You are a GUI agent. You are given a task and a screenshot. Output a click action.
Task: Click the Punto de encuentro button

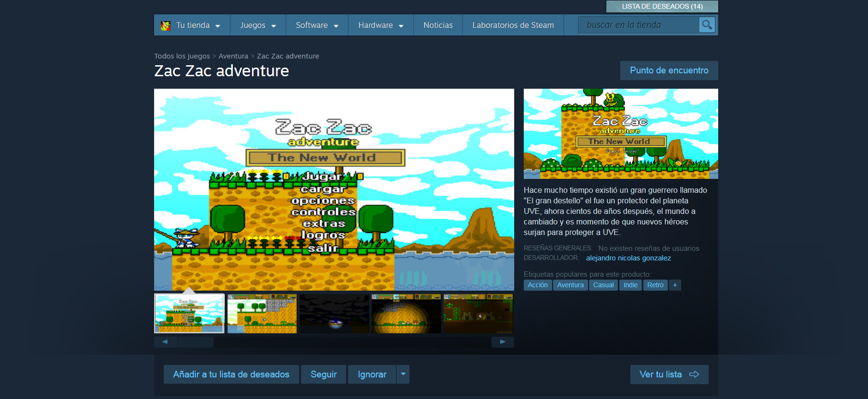coord(669,70)
